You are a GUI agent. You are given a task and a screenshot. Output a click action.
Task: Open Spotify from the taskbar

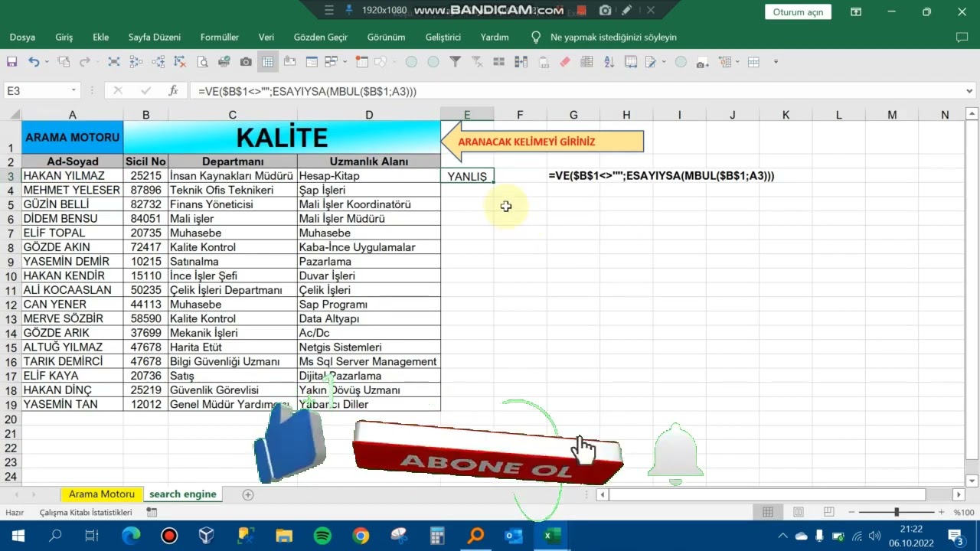click(322, 536)
